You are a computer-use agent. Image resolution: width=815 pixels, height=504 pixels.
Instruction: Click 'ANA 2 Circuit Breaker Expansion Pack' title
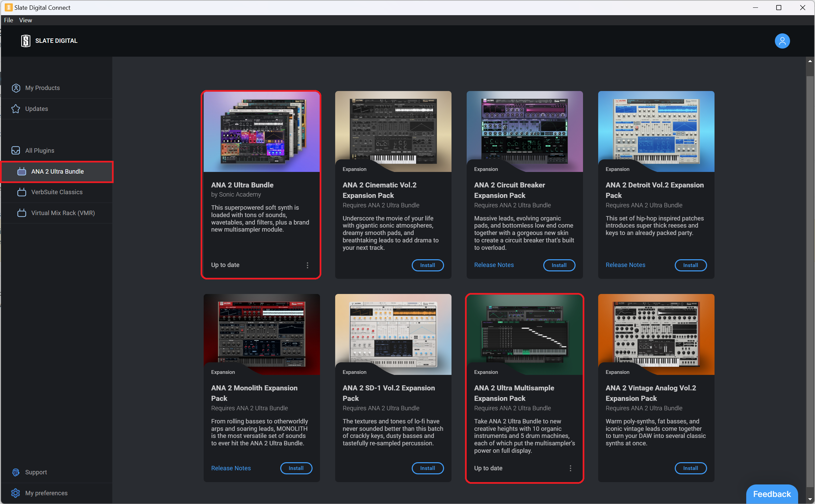coord(510,190)
